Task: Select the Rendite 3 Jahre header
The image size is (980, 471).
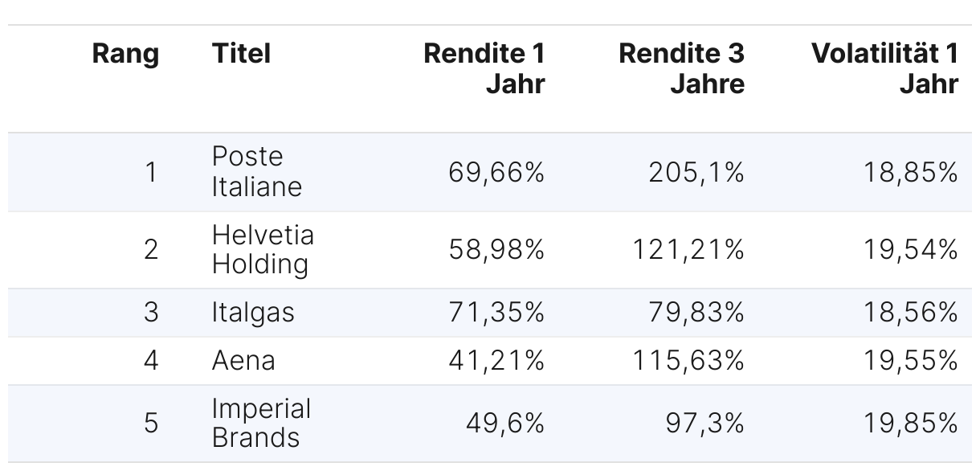Action: pos(681,69)
